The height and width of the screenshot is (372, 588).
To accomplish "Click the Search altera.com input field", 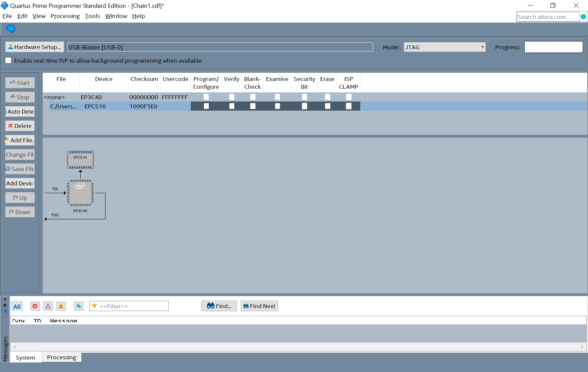I will (548, 17).
